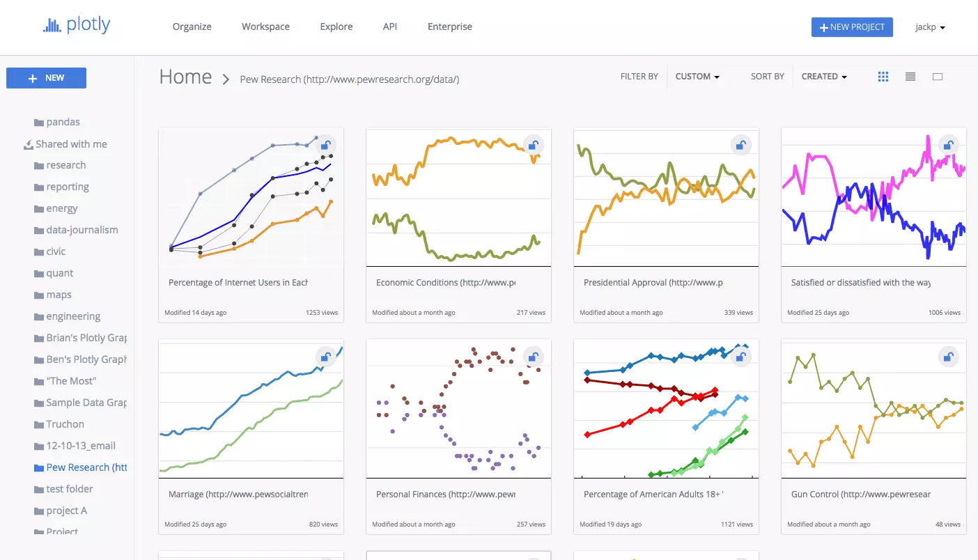Open the Created sort dropdown
This screenshot has width=978, height=560.
click(824, 77)
